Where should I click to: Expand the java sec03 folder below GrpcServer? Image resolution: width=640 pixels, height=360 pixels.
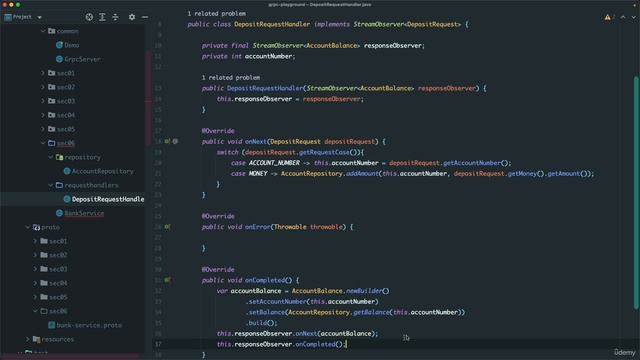tap(43, 101)
